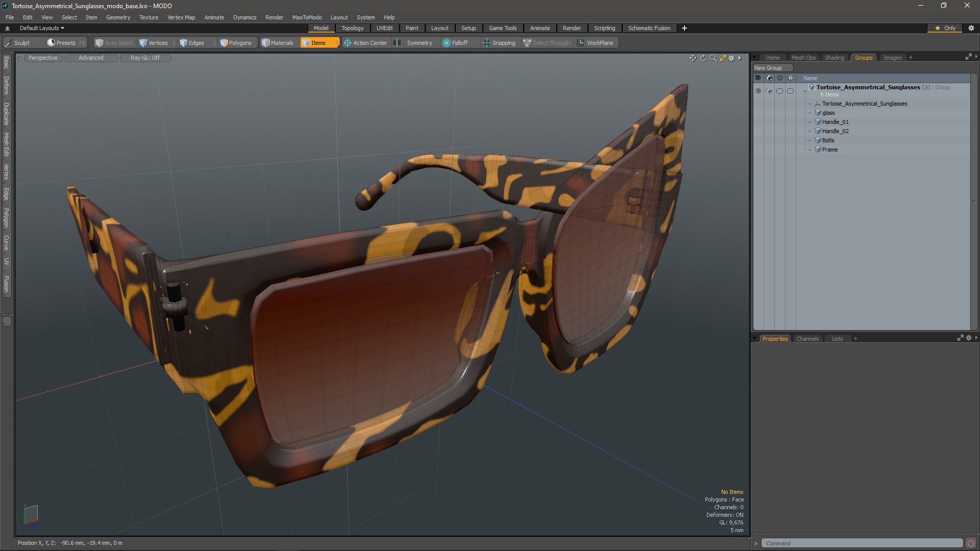Click the viewport pan/move control icon
This screenshot has height=551, width=980.
(x=693, y=58)
